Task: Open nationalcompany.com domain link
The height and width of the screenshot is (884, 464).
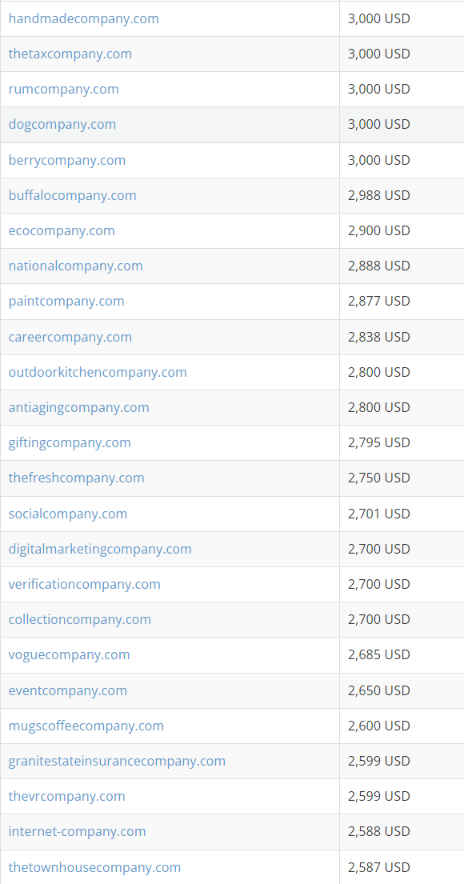Action: [x=76, y=266]
